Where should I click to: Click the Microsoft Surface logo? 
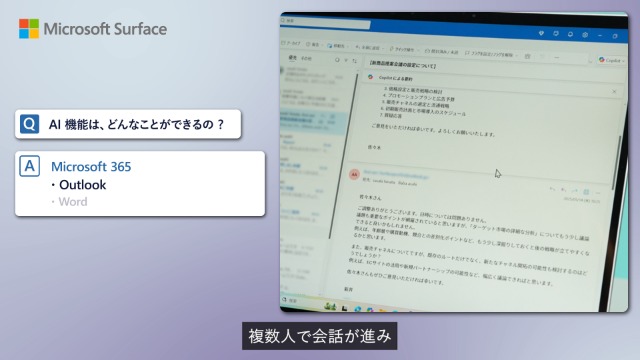tap(93, 29)
